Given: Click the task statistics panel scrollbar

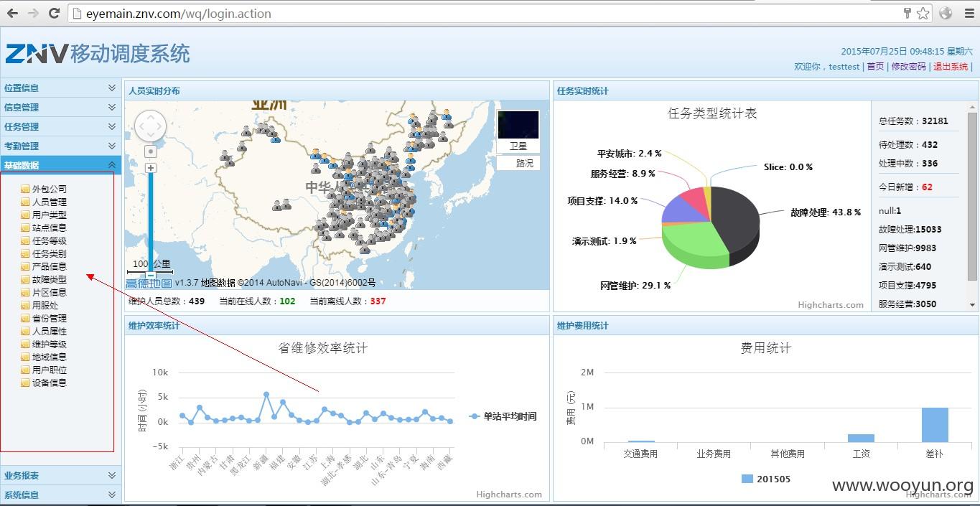Looking at the screenshot, I should [x=973, y=207].
